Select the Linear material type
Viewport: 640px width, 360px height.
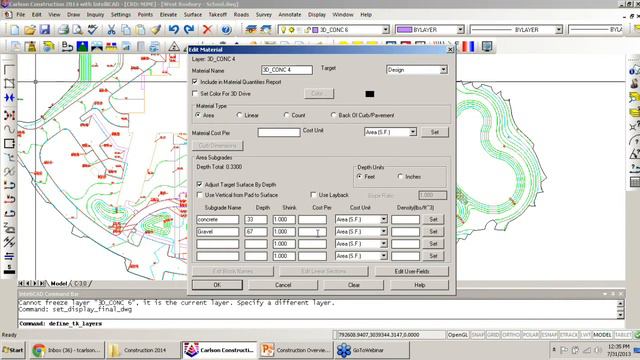coord(240,116)
